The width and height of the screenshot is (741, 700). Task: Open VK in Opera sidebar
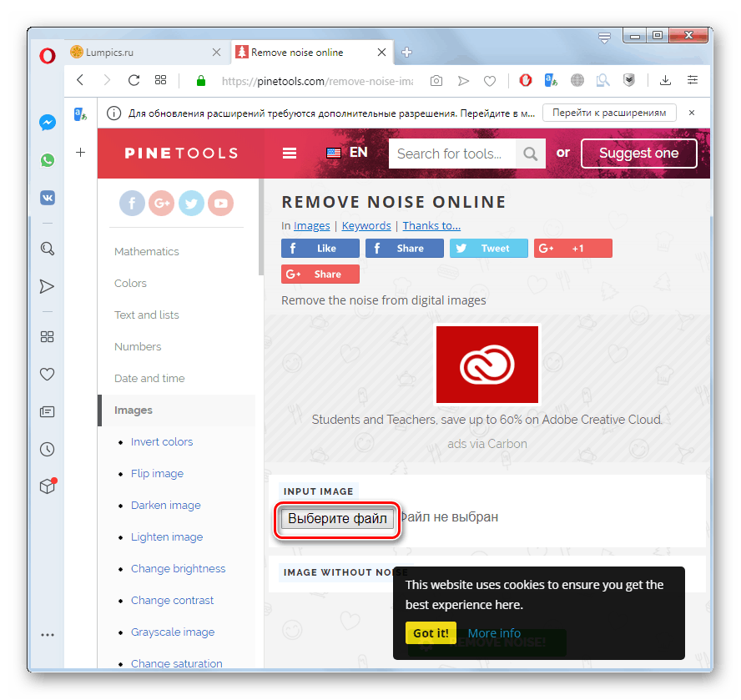pos(48,198)
